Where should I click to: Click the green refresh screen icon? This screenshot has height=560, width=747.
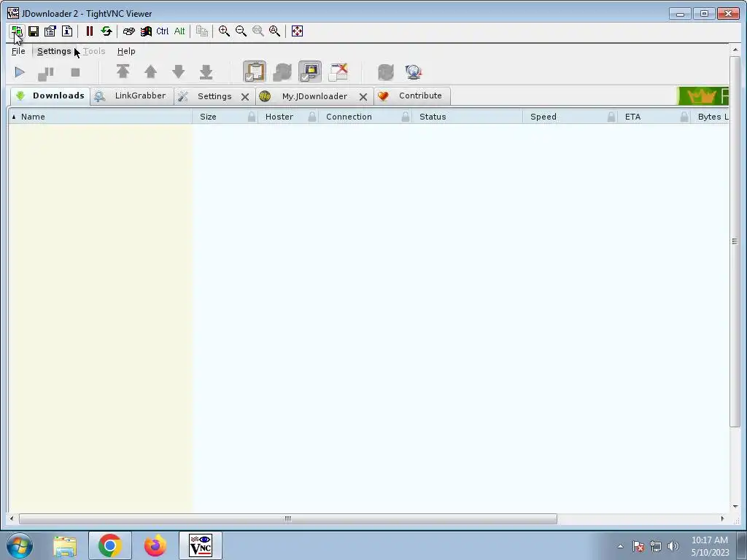point(107,31)
